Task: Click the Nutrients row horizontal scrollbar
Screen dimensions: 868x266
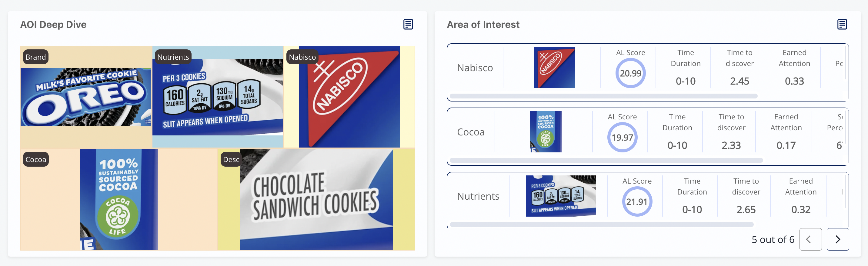Action: (x=602, y=224)
